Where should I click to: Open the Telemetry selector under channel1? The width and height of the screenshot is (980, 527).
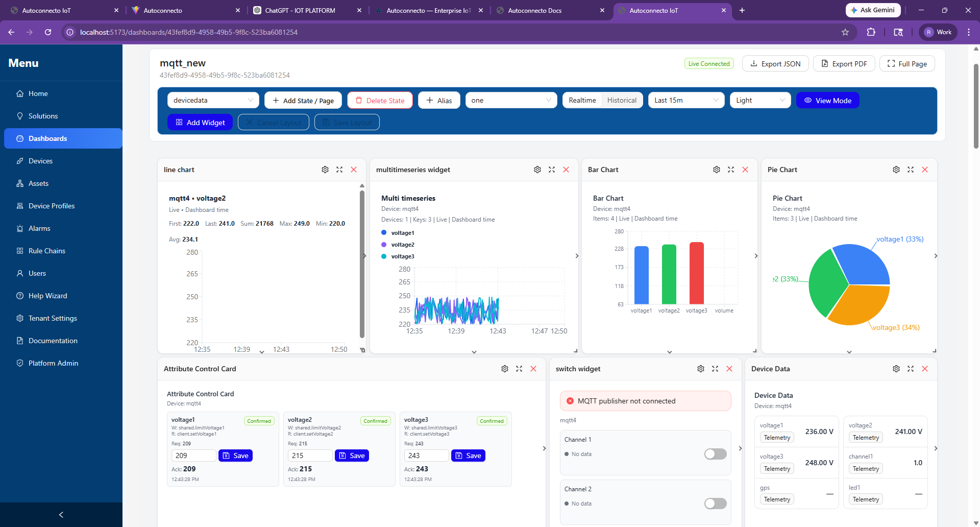[x=866, y=469]
